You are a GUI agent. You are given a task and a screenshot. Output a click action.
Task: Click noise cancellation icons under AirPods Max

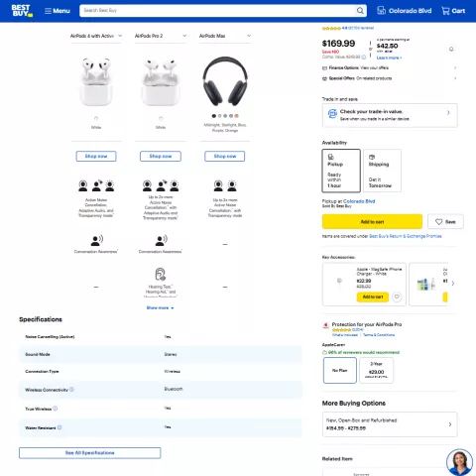tap(225, 185)
